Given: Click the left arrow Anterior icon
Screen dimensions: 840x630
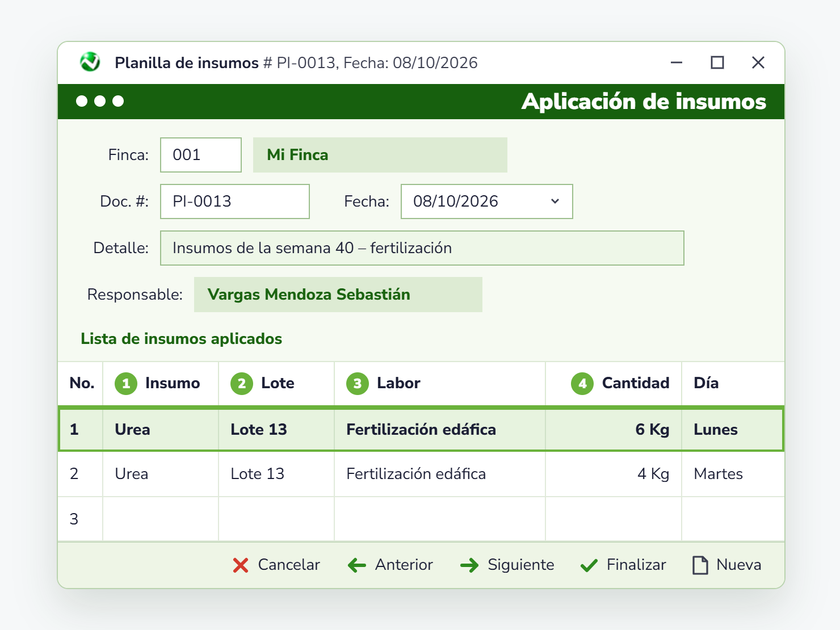Looking at the screenshot, I should point(357,565).
